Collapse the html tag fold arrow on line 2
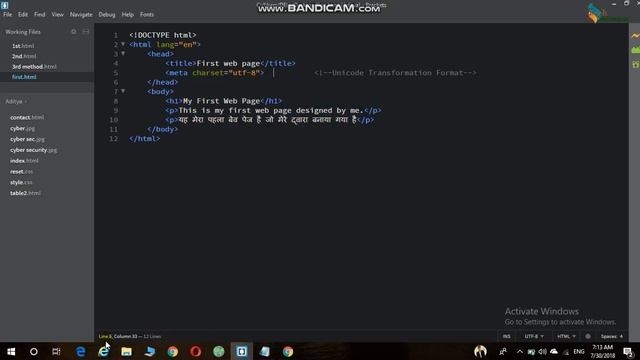Image resolution: width=640 pixels, height=360 pixels. click(x=123, y=44)
